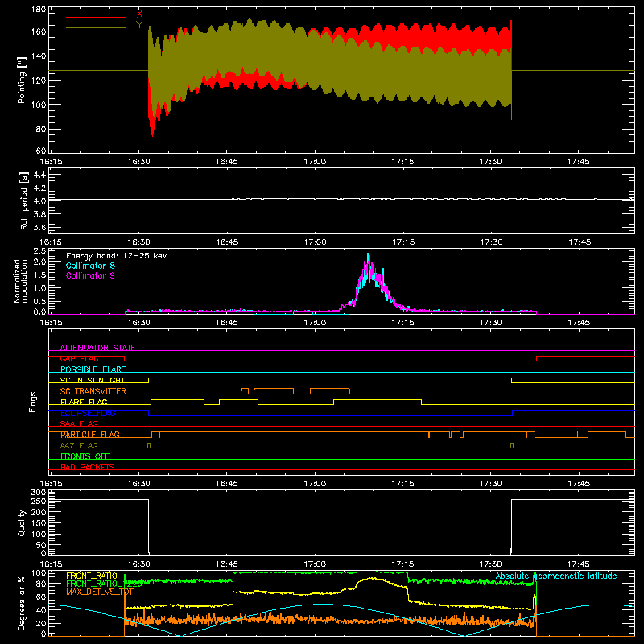Select the olive Y legend line sample
This screenshot has width=644, height=644.
click(96, 28)
